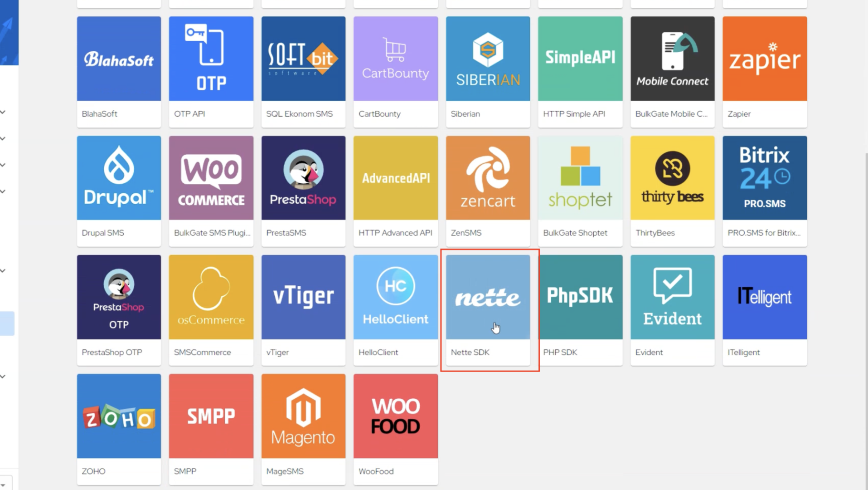Select the Zapier orange logo
868x490 pixels.
765,59
